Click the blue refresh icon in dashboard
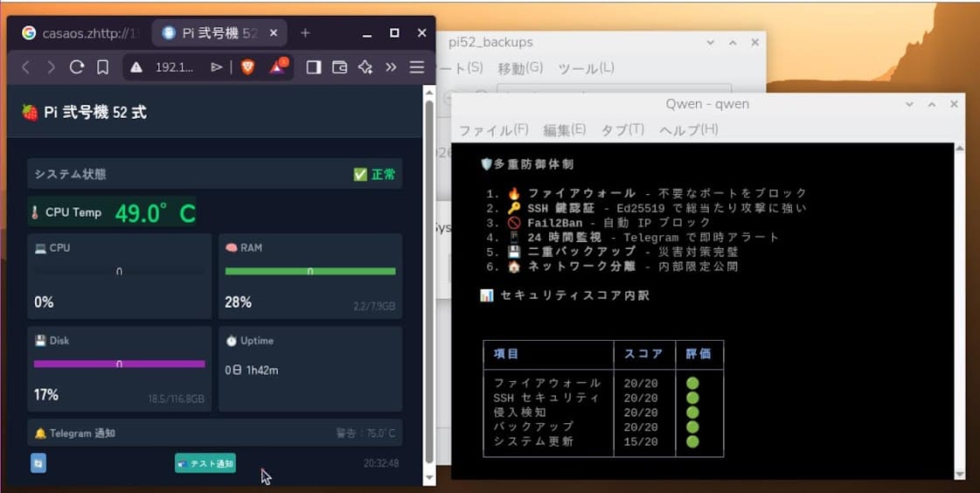The image size is (980, 493). (38, 463)
